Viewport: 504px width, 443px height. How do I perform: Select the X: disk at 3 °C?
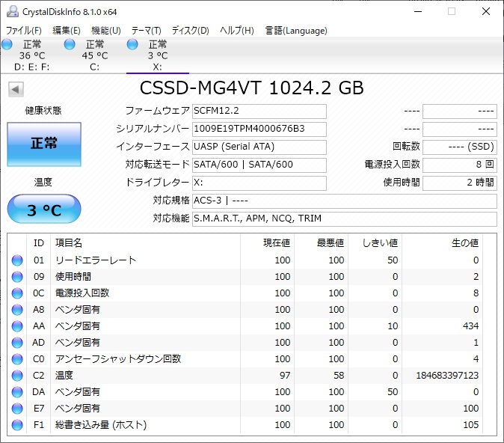point(158,55)
